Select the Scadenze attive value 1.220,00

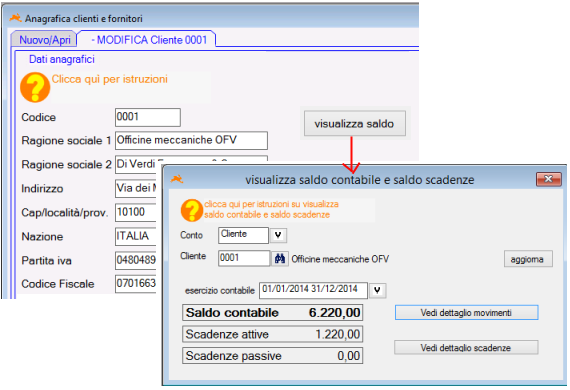click(338, 334)
